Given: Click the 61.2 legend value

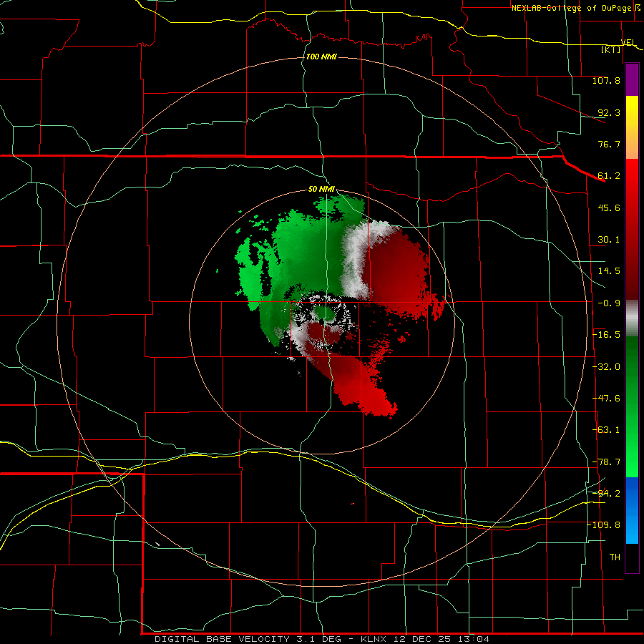Looking at the screenshot, I should [609, 176].
